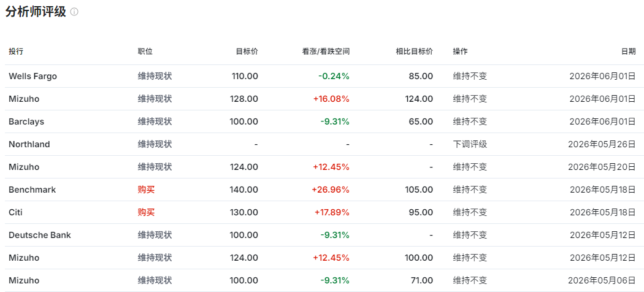Click 维持现状 in the Northland row

[155, 144]
